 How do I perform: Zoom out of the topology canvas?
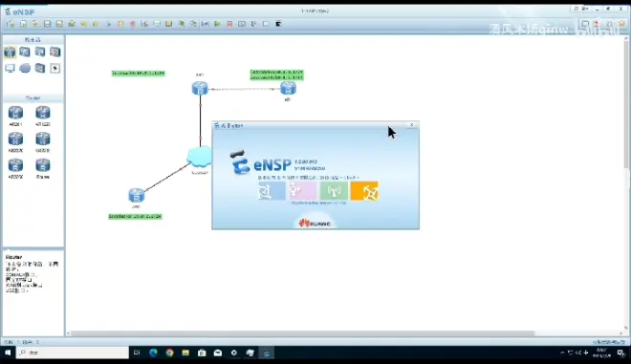193,24
